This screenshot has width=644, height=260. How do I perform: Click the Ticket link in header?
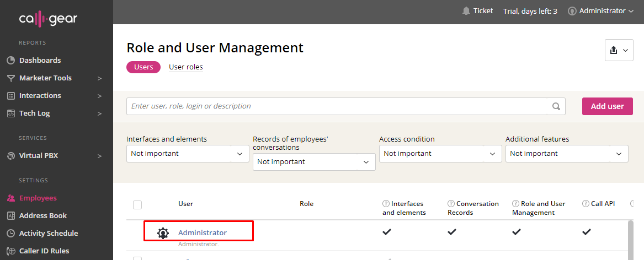(483, 11)
